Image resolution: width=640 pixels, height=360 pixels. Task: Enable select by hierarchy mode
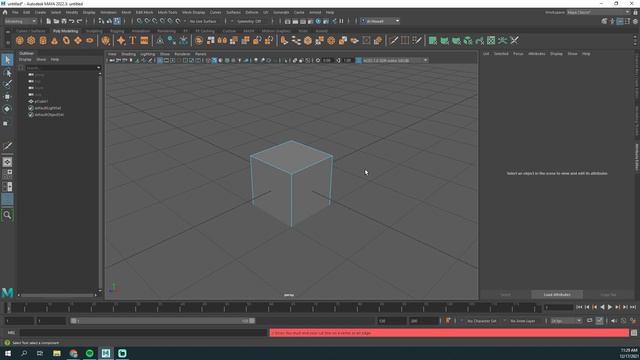click(x=101, y=21)
